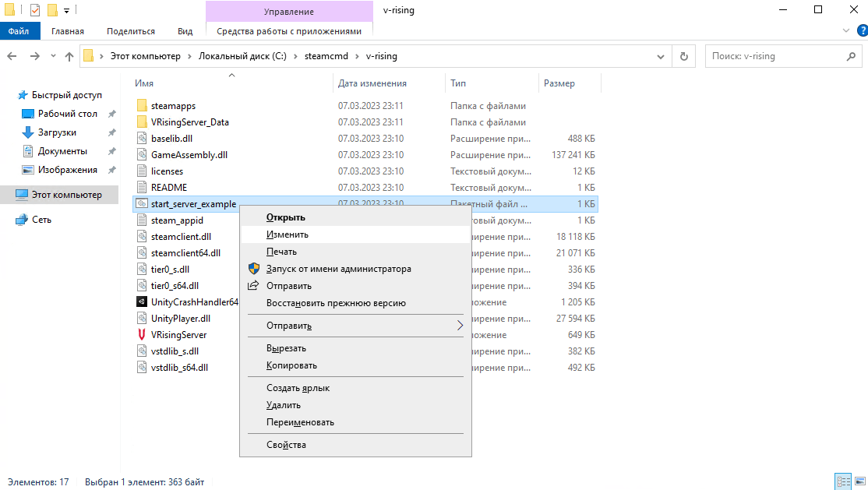Switch to large icons view mode

(x=857, y=481)
